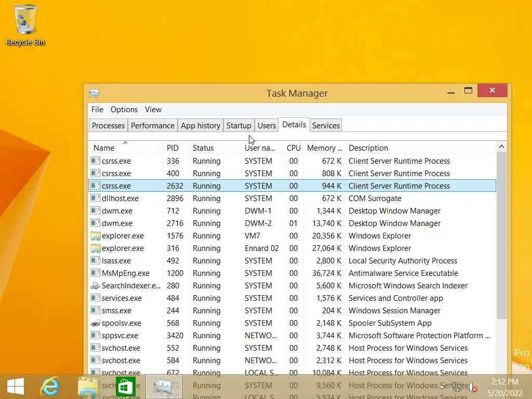Open the Options menu
Viewport: 532px width, 399px height.
(x=124, y=110)
